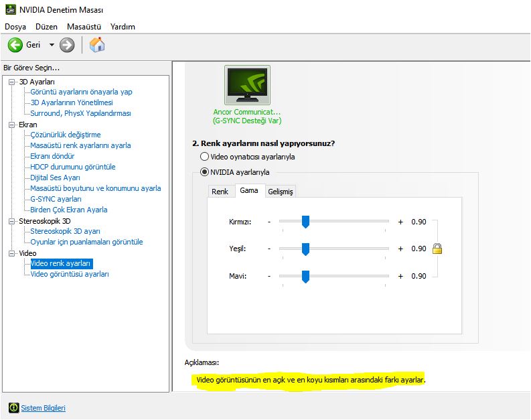Click the highlighted Açıklaması description text
Viewport: 531px width, 420px height.
point(311,380)
